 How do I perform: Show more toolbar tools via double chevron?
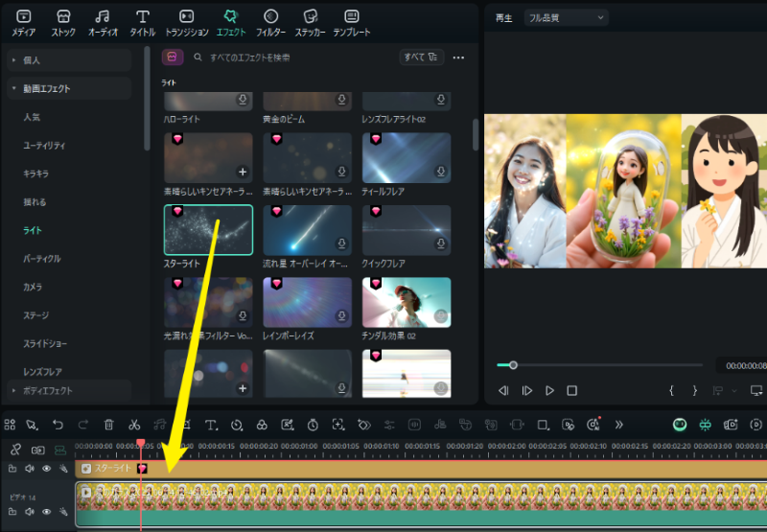pos(618,425)
